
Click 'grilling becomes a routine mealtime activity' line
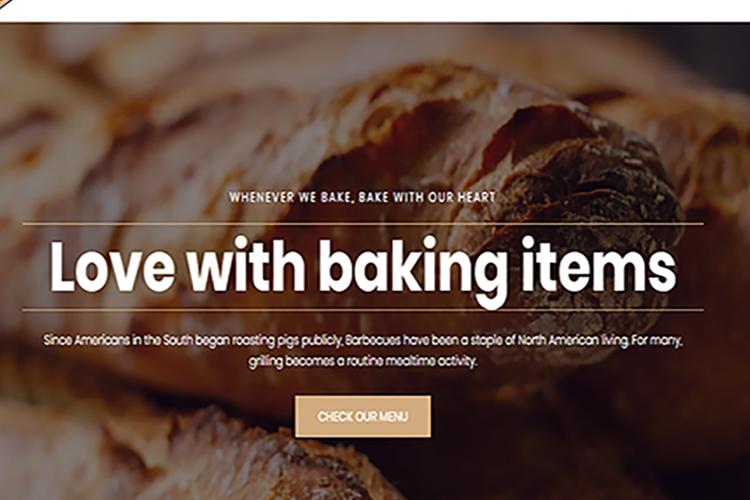pos(363,361)
